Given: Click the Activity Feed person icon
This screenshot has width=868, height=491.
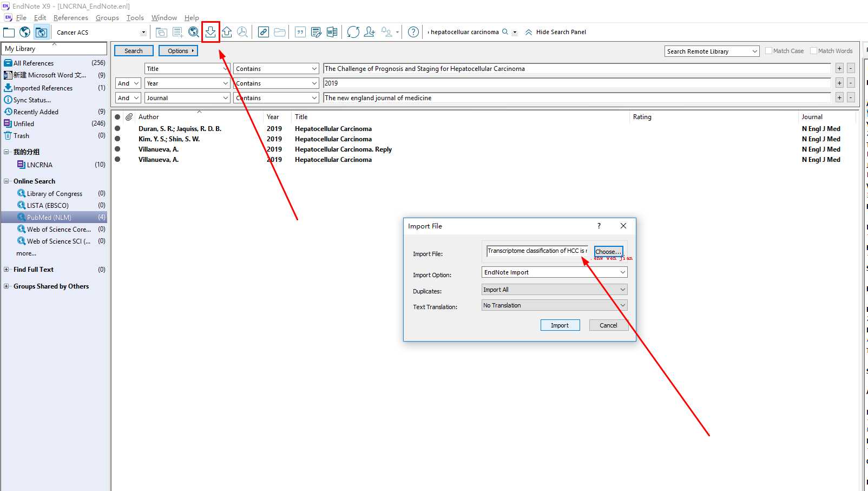Looking at the screenshot, I should [x=386, y=32].
